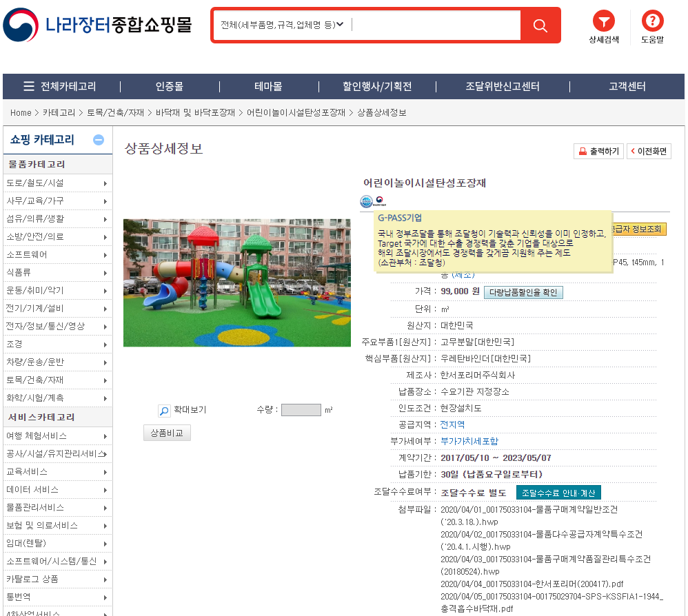Viewport: 688px width, 616px height.
Task: Click the small government emblem icon beside G-PASS
Action: (x=380, y=201)
